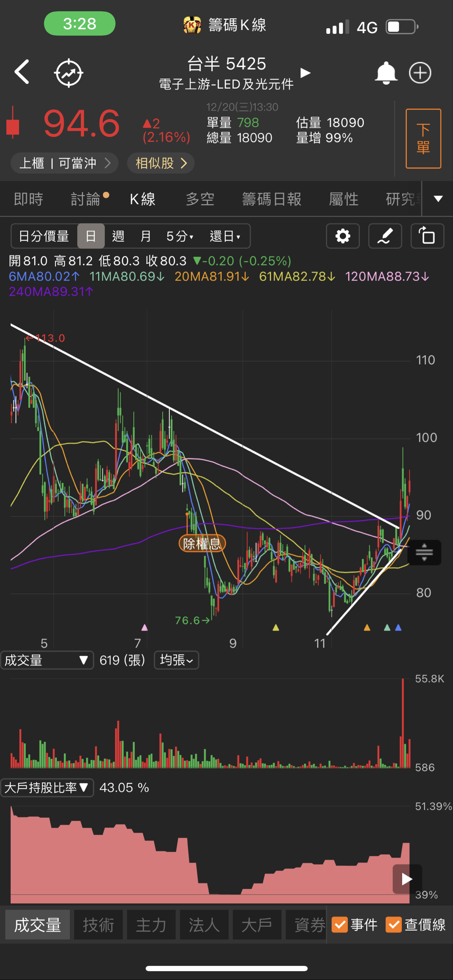Screen dimensions: 453x980
Task: Tap the 240MA89.31 moving average label
Action: 51,291
